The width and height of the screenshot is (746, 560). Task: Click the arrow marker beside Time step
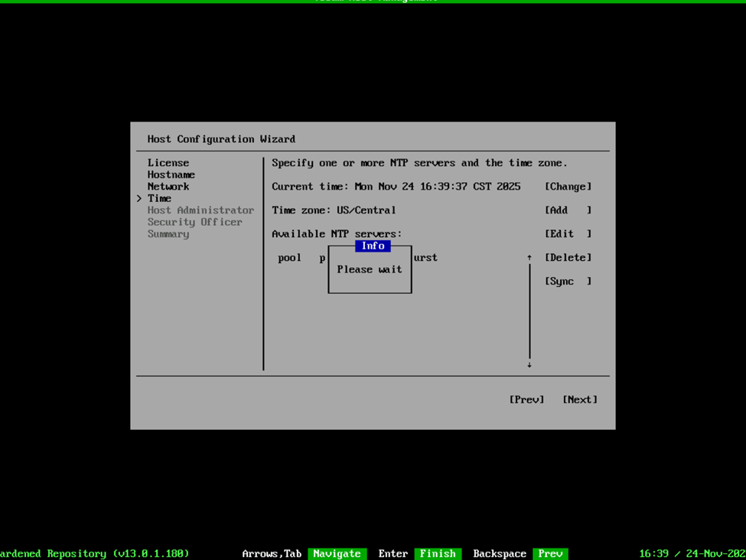point(139,199)
